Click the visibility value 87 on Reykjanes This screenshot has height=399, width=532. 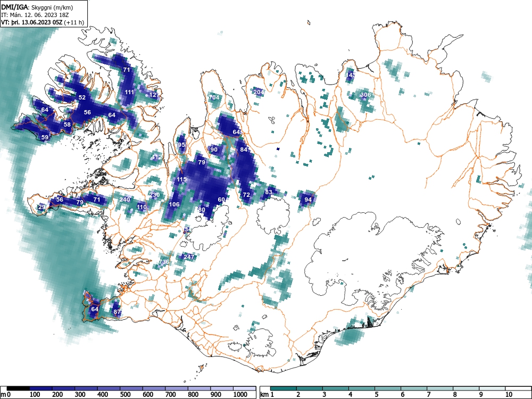point(117,312)
